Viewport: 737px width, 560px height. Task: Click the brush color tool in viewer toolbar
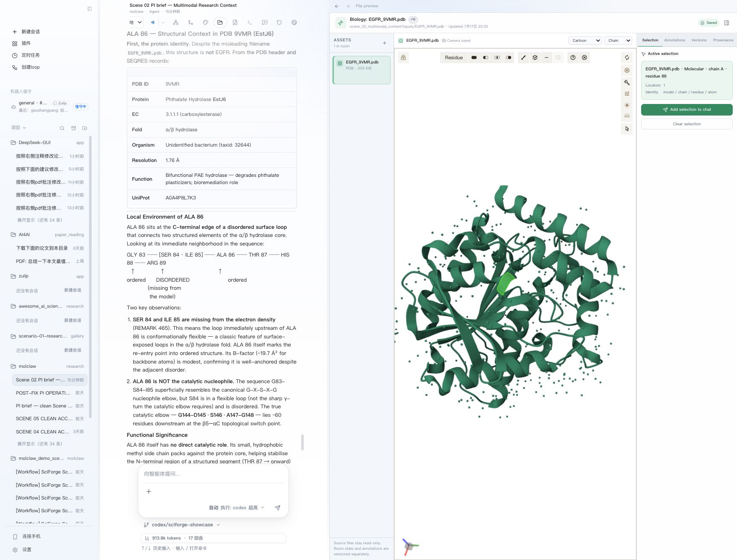(524, 58)
